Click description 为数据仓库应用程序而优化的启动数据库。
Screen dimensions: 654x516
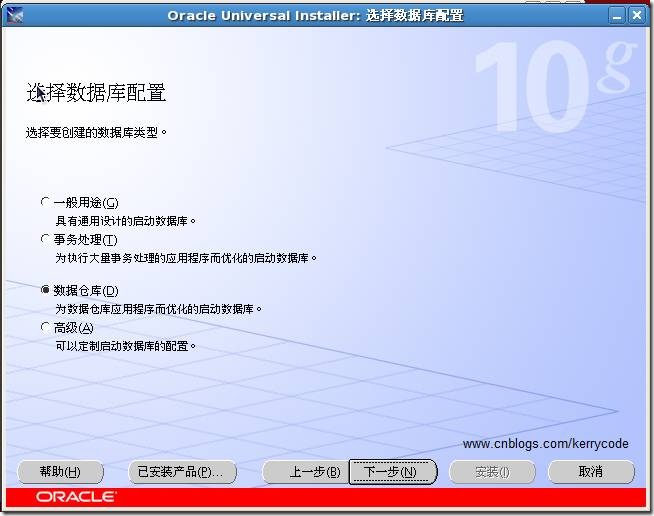pyautogui.click(x=158, y=309)
